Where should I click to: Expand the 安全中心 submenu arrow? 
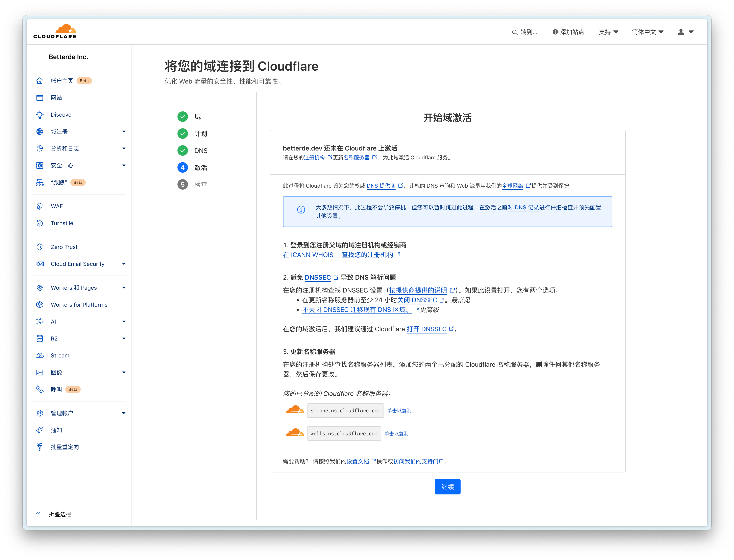(x=124, y=165)
